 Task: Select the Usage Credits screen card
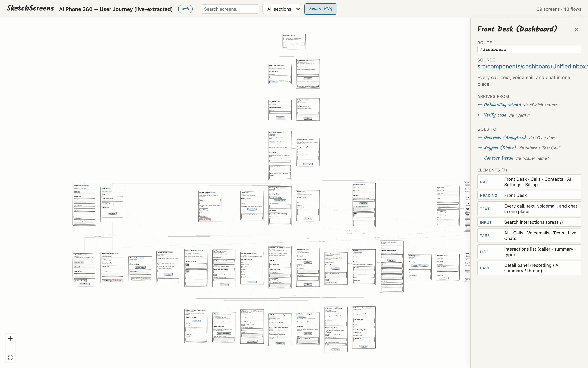[84, 270]
